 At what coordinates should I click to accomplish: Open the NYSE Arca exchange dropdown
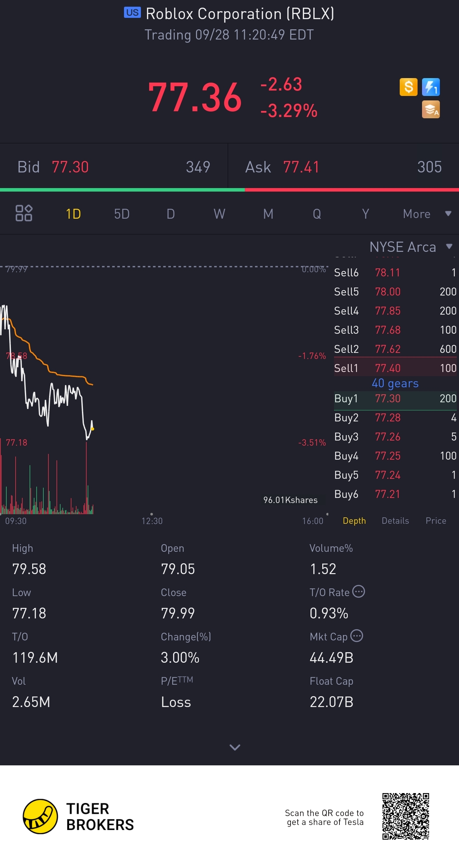pyautogui.click(x=411, y=247)
